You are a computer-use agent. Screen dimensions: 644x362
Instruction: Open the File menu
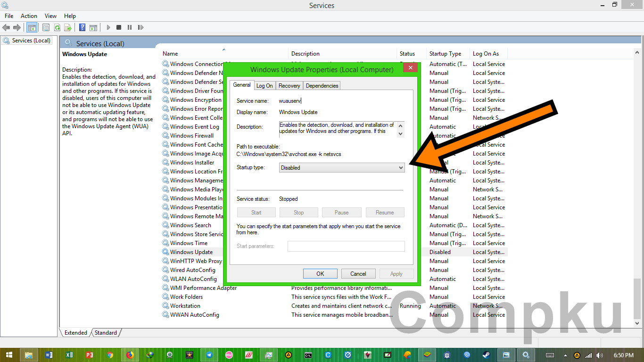[9, 16]
